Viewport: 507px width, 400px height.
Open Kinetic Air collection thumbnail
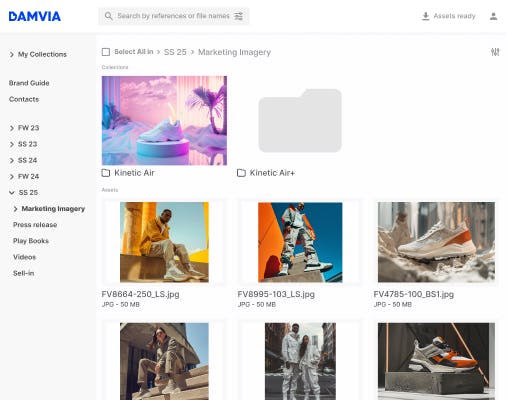click(164, 121)
